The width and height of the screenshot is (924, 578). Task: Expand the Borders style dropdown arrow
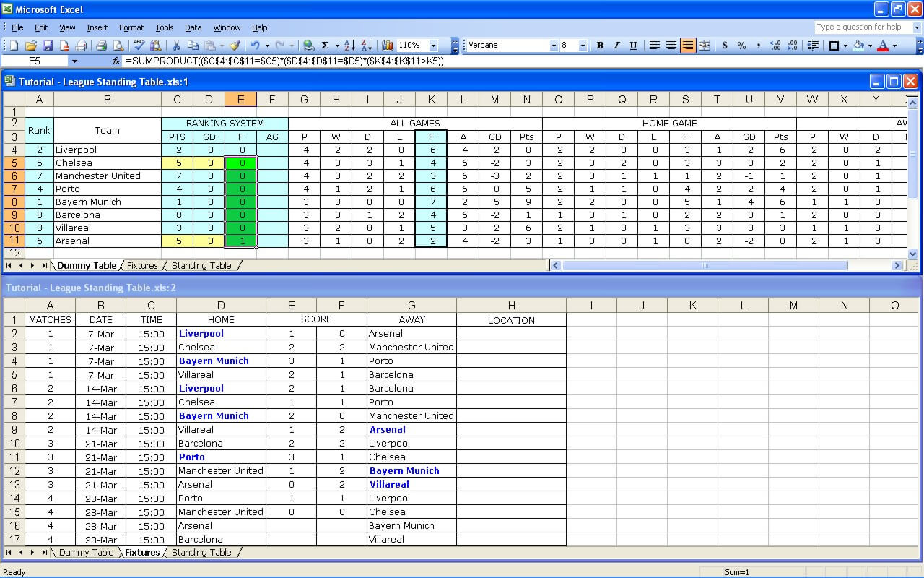[845, 46]
